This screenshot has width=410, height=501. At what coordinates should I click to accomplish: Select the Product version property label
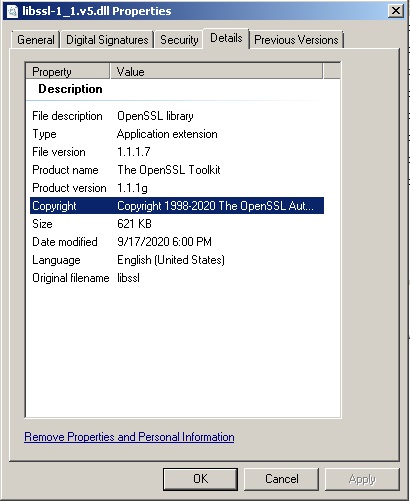point(69,188)
